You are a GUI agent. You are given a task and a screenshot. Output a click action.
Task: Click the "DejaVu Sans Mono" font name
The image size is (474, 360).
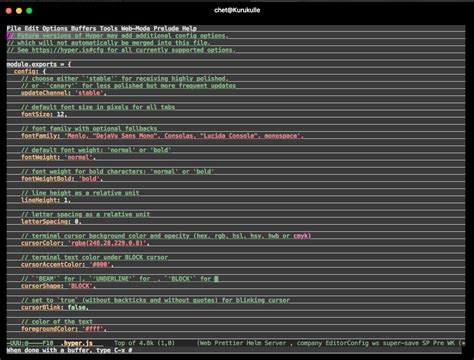coord(125,136)
